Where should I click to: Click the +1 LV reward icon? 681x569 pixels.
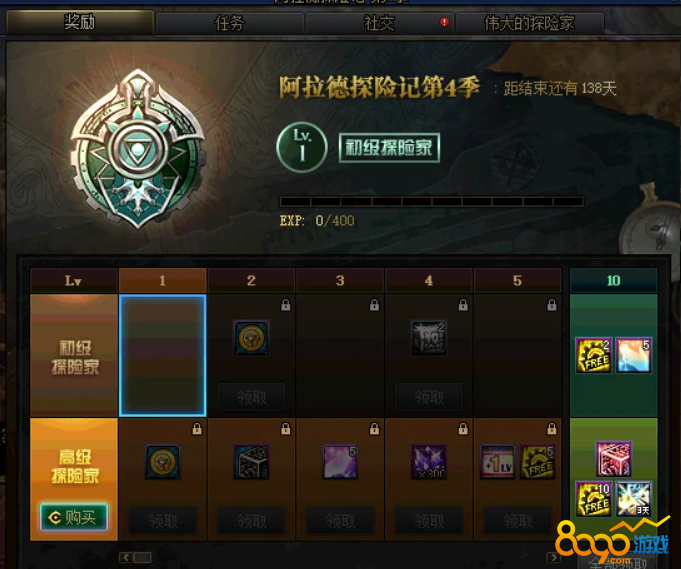(497, 462)
